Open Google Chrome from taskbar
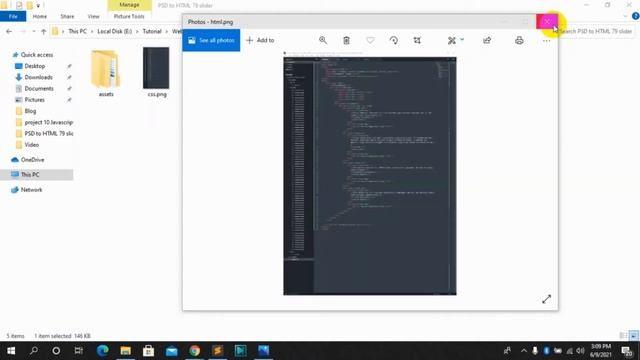 pyautogui.click(x=195, y=351)
